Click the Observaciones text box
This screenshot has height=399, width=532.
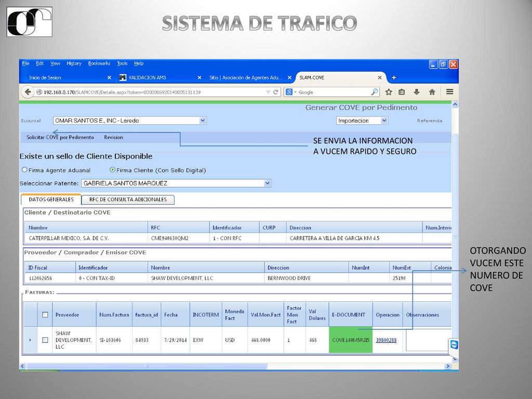[428, 340]
